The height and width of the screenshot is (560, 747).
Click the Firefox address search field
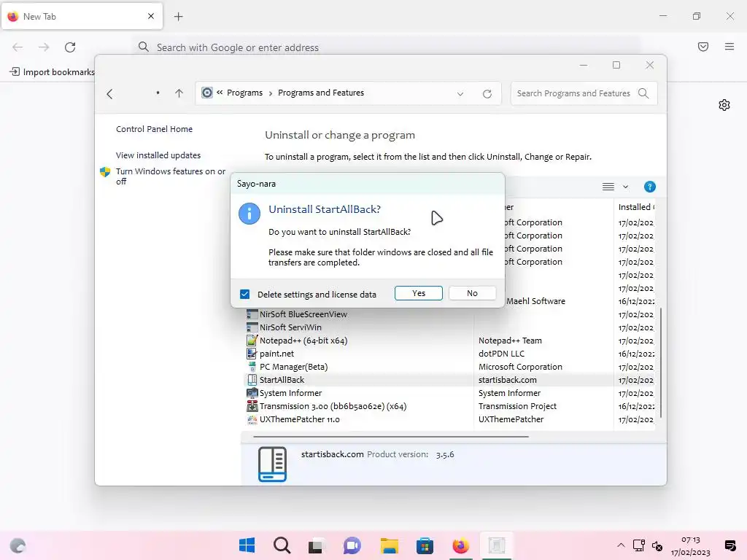386,47
